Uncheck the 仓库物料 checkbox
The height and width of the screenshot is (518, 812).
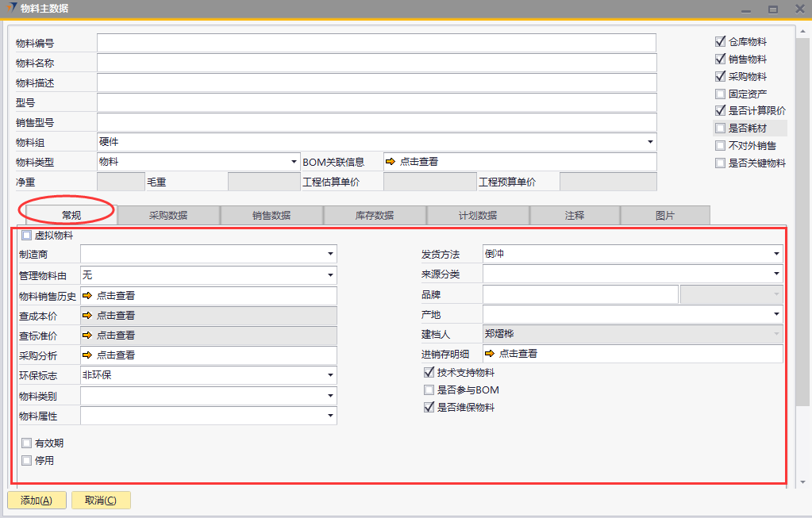720,42
